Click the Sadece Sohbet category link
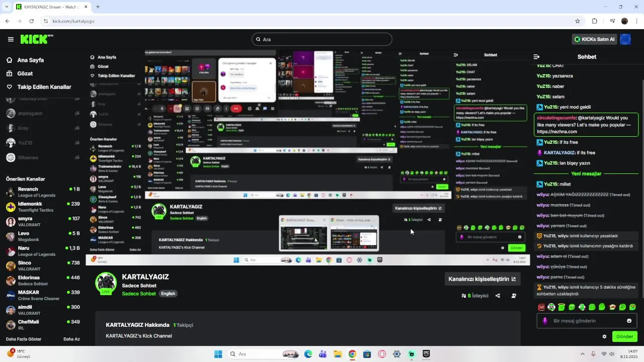Screen dimensions: 644x362 [x=139, y=294]
